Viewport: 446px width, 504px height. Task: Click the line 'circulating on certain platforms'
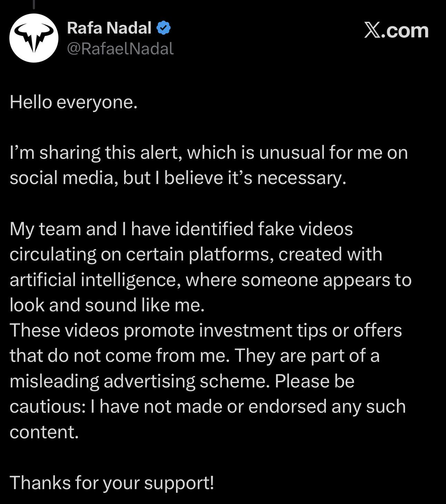196,254
